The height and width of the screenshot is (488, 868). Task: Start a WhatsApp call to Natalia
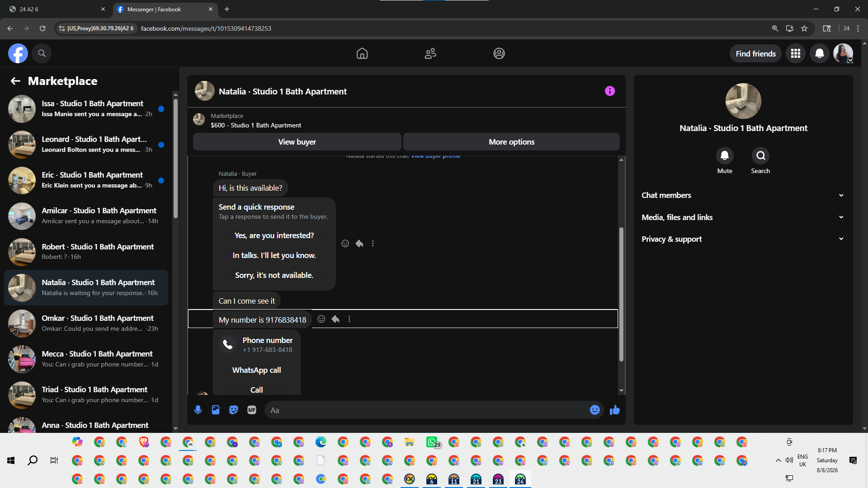(x=256, y=370)
